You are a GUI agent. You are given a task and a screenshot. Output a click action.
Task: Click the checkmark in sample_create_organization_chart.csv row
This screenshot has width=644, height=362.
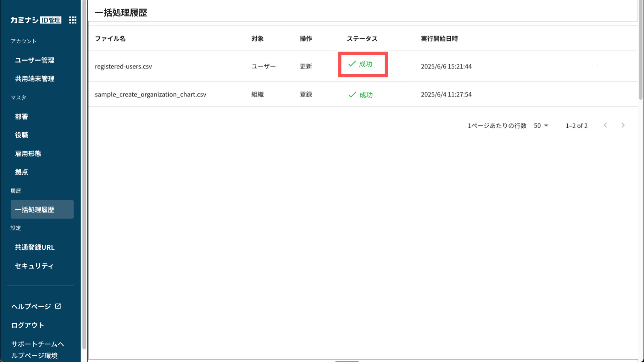[x=352, y=95]
